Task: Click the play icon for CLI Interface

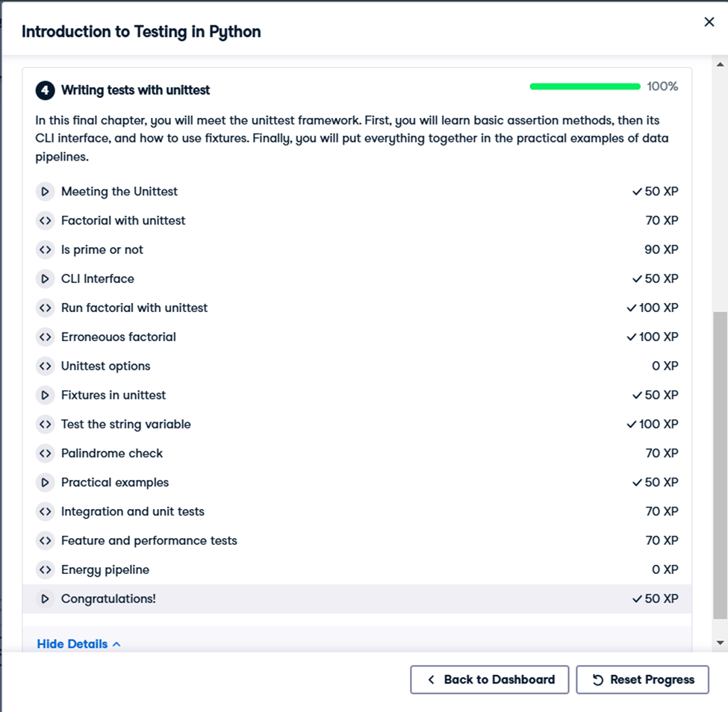Action: 45,278
